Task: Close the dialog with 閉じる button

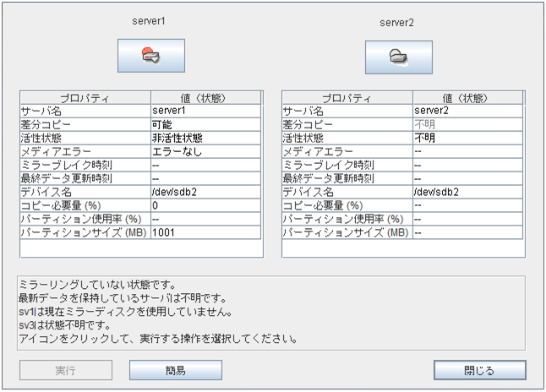Action: pyautogui.click(x=479, y=370)
